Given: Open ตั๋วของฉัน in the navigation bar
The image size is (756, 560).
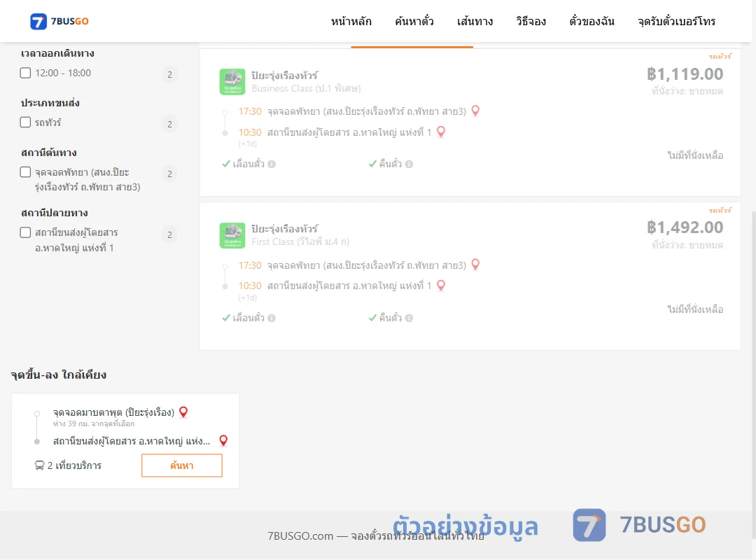Looking at the screenshot, I should 591,21.
